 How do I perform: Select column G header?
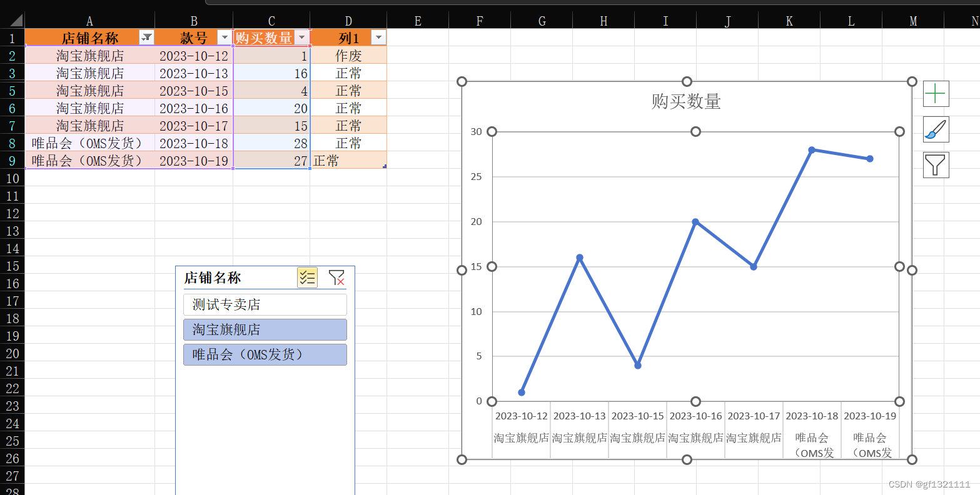pyautogui.click(x=542, y=21)
